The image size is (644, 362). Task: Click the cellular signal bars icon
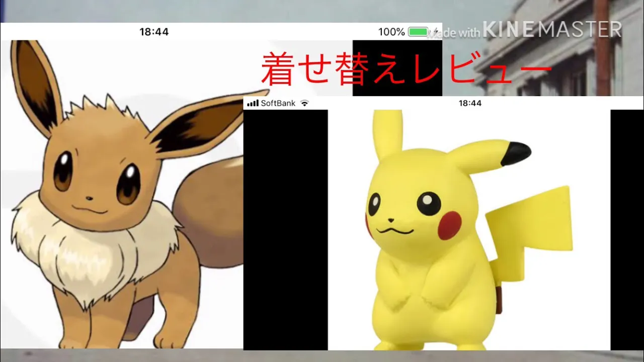click(x=253, y=103)
